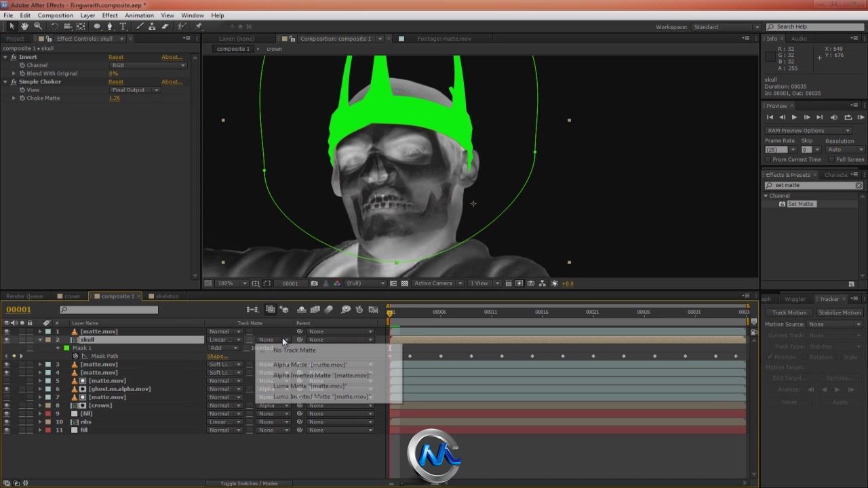Open the Workspace Standard dropdown
Screen dimensions: 868x488
pos(726,27)
